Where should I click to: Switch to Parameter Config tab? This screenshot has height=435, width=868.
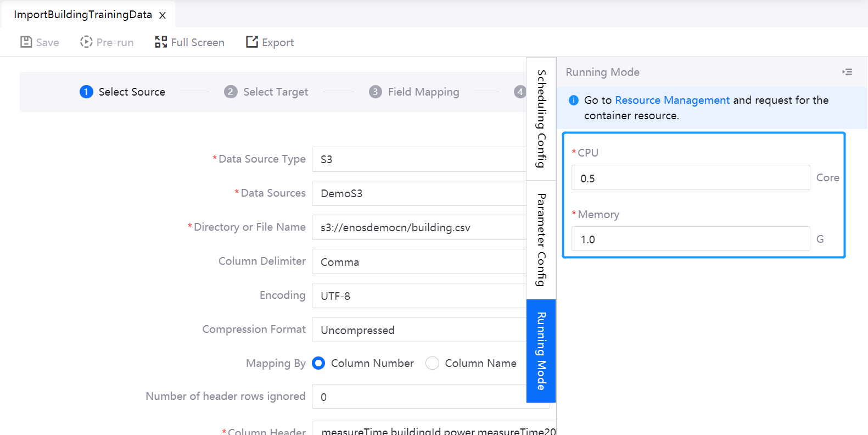[x=541, y=239]
